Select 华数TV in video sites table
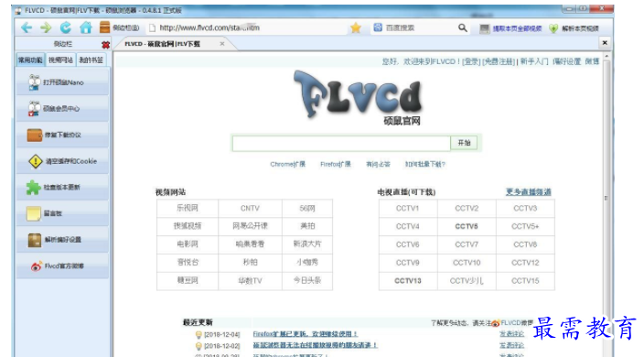644x357 pixels. pos(250,281)
